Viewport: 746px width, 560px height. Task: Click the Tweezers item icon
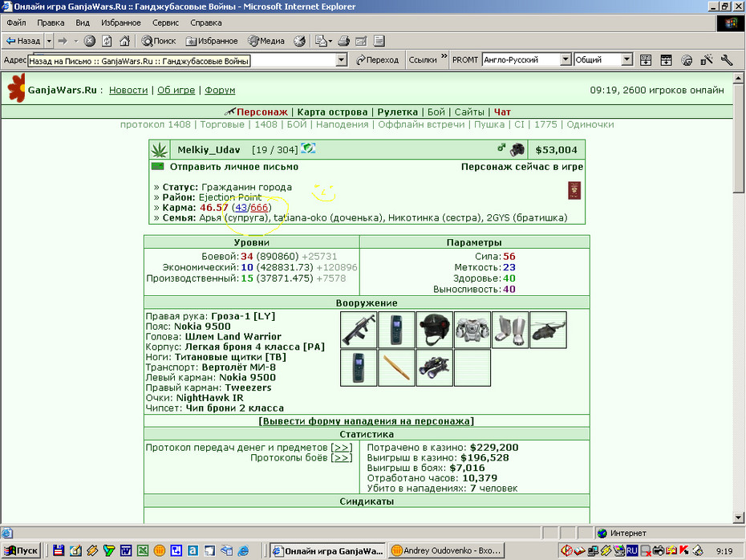click(x=396, y=367)
